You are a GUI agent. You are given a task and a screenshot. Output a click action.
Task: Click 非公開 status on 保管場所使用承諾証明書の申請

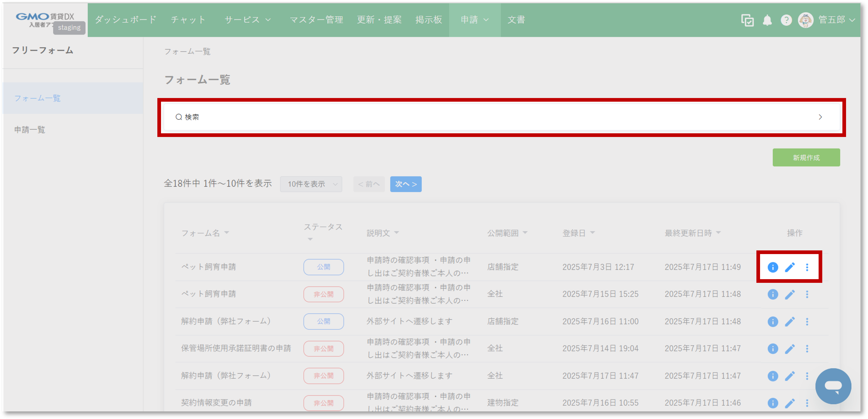(324, 348)
